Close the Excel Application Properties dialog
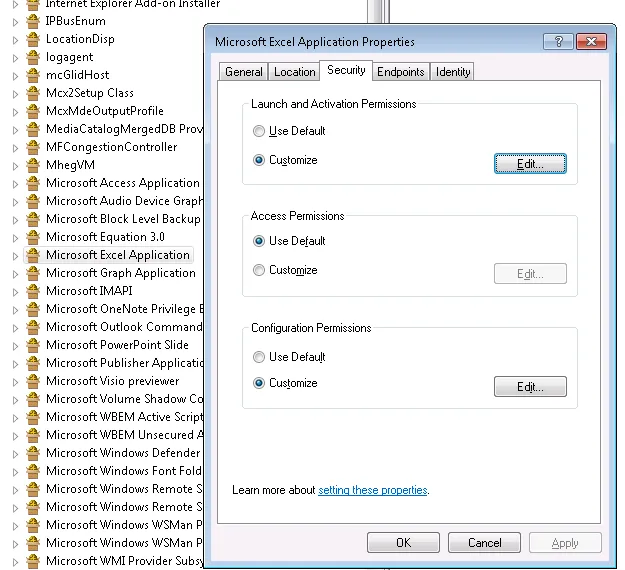The height and width of the screenshot is (570, 625). (592, 41)
